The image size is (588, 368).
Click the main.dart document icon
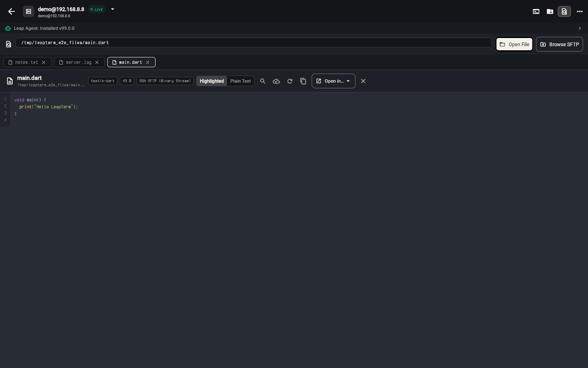pyautogui.click(x=10, y=81)
